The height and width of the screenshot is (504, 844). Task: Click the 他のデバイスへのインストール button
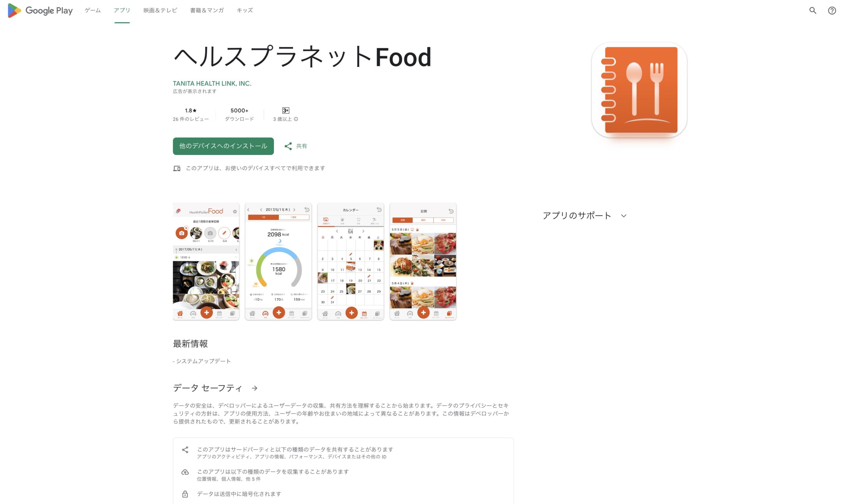click(x=223, y=146)
